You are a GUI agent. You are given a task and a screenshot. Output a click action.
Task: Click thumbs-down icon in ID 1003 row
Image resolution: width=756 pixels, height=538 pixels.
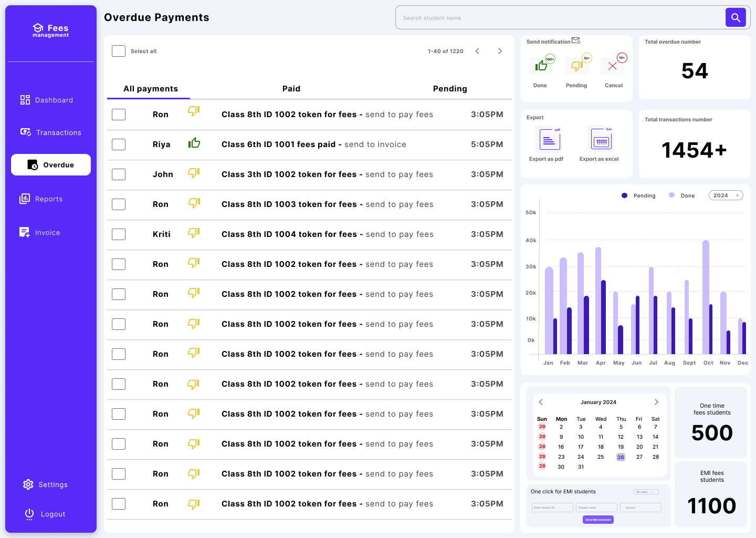tap(194, 203)
